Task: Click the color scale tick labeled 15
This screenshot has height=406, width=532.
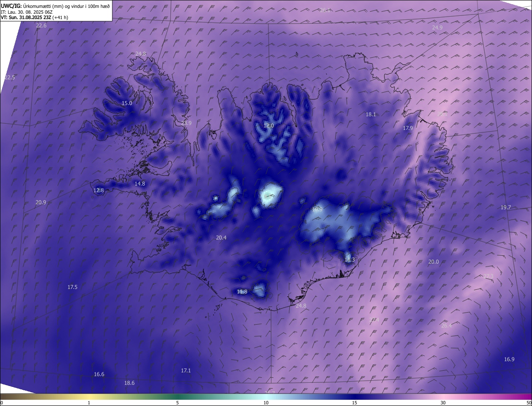Action: point(355,403)
